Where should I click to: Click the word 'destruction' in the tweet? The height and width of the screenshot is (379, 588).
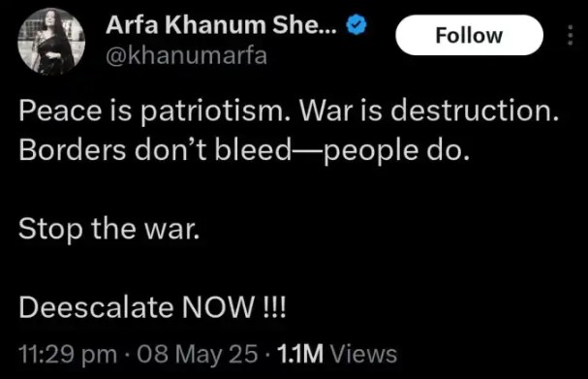(475, 111)
